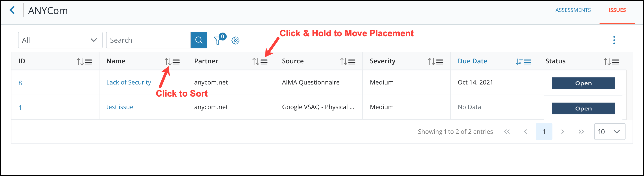Image resolution: width=644 pixels, height=176 pixels.
Task: Sort the Name column using arrows
Action: click(168, 62)
